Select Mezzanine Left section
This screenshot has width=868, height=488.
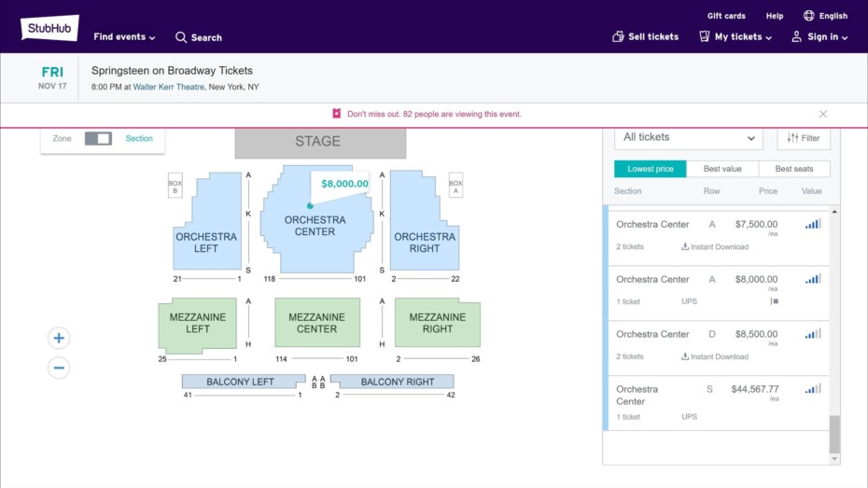197,324
